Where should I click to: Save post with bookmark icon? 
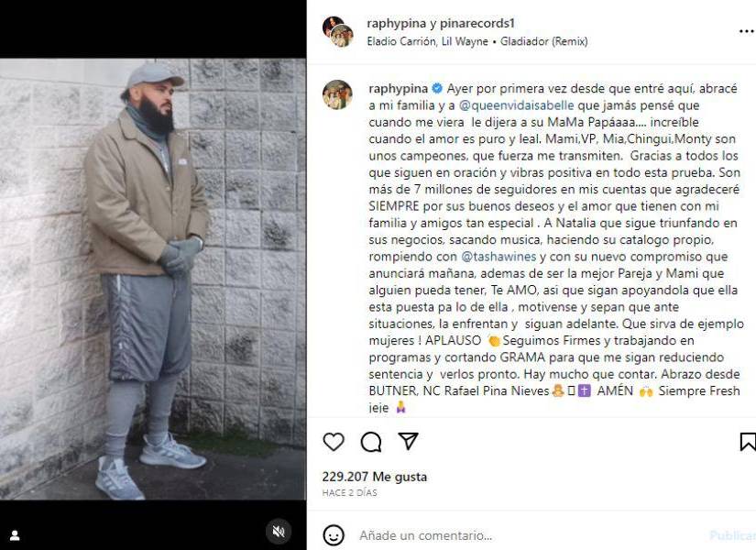(748, 442)
